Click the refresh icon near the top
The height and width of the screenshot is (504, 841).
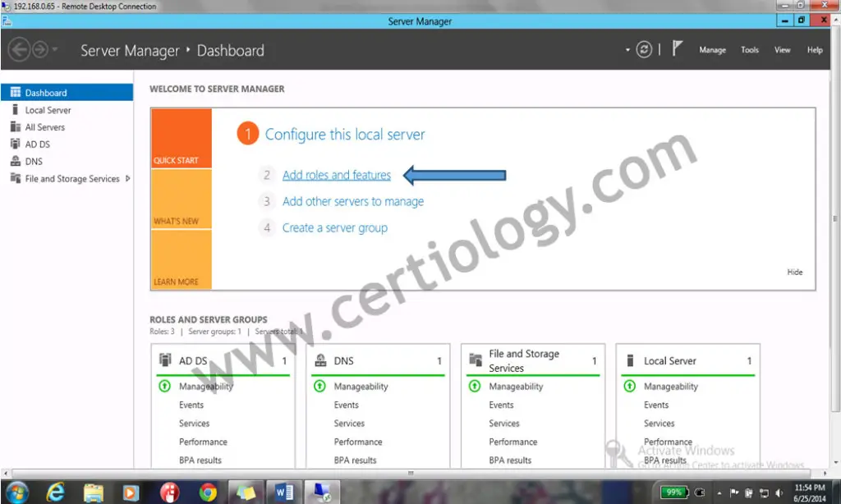(x=645, y=49)
